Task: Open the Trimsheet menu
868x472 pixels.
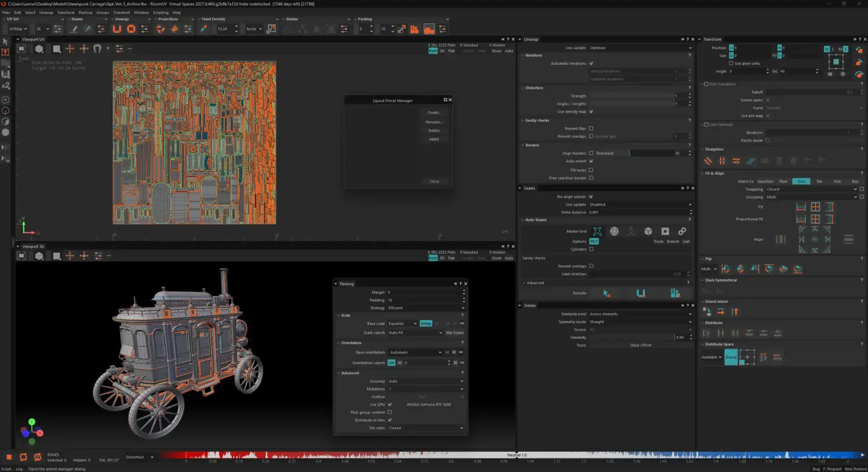Action: coord(121,13)
